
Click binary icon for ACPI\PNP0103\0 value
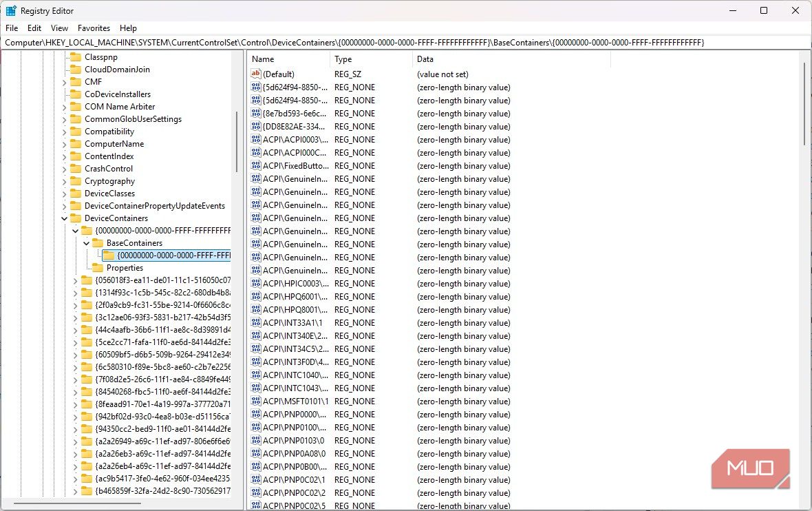(x=256, y=441)
